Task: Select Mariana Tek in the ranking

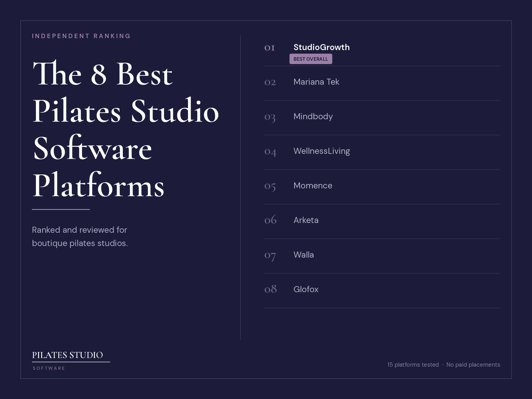Action: pos(316,82)
